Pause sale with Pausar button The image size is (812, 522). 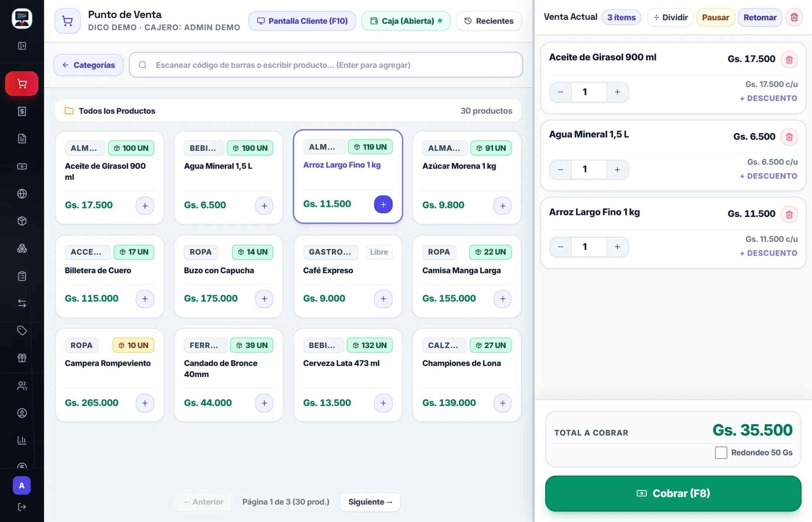[x=716, y=17]
